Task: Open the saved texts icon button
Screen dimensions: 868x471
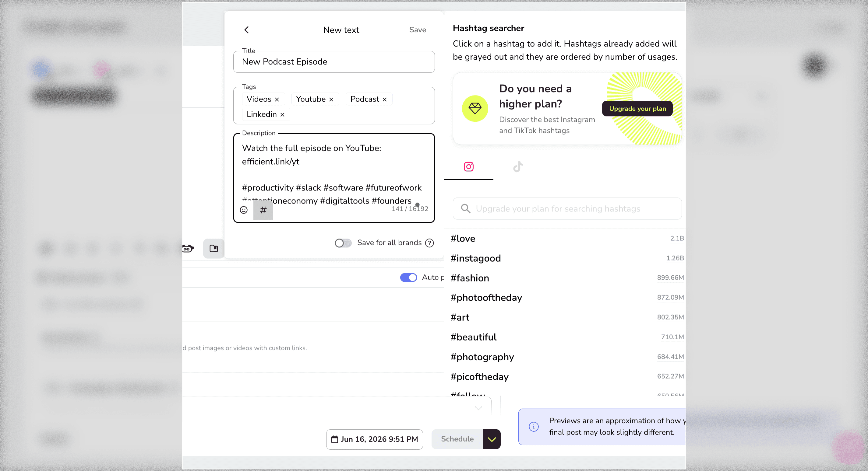Action: coord(213,249)
